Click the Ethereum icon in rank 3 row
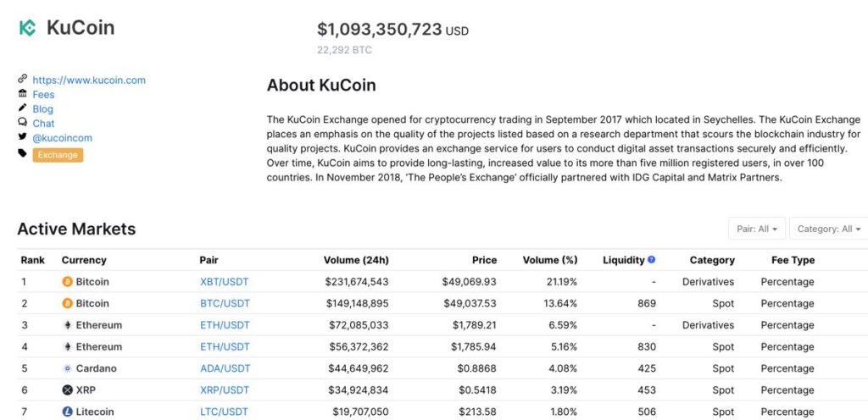868x420 pixels. [68, 325]
